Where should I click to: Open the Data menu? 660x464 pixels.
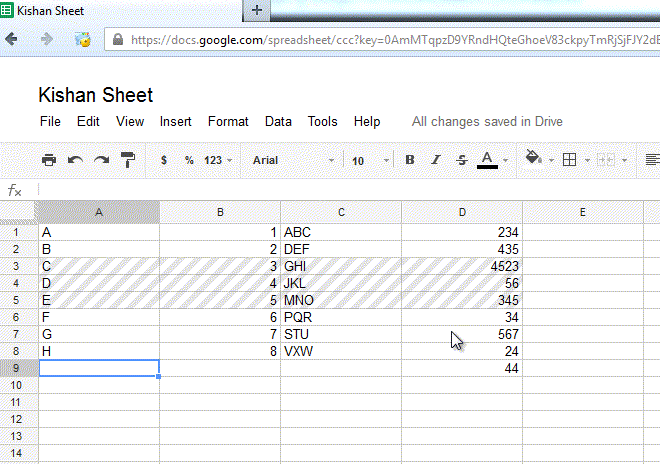click(x=278, y=122)
